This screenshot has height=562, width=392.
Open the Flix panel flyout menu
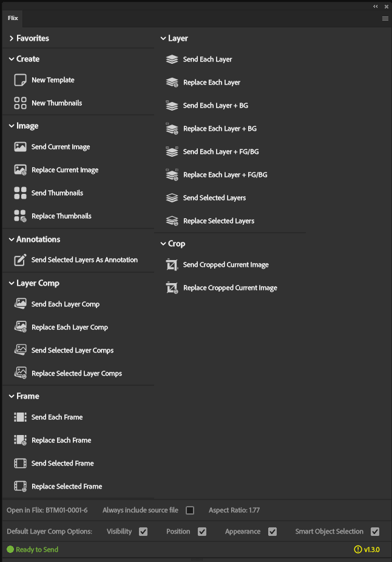[x=385, y=19]
